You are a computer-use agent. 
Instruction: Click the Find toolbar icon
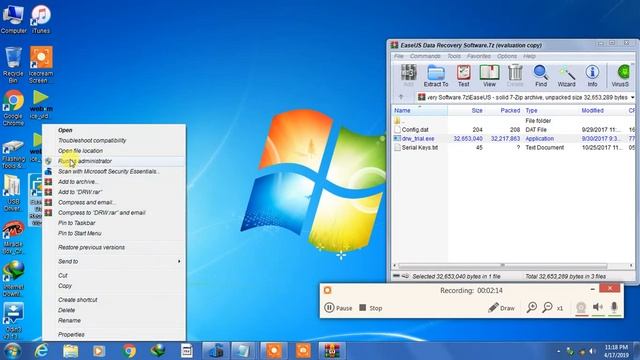point(540,76)
